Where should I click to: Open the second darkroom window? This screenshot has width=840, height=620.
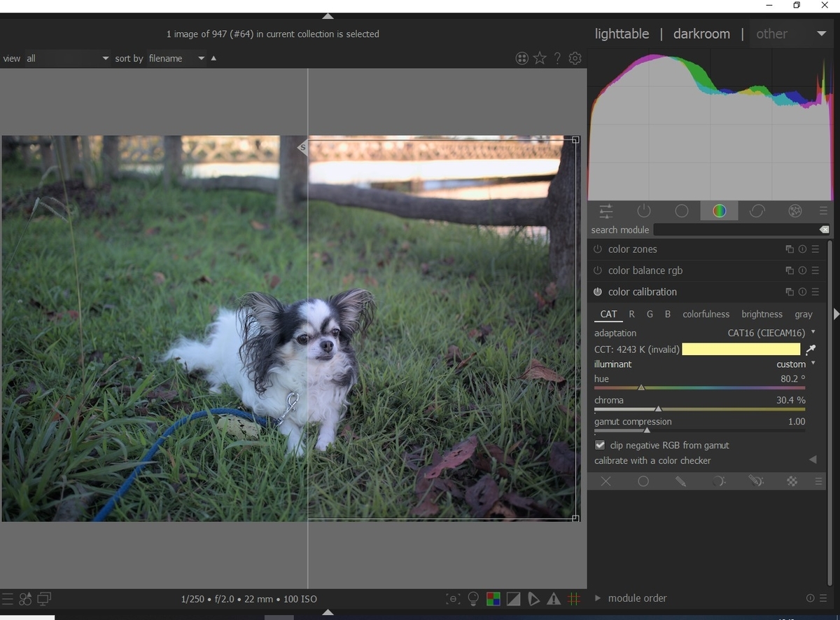click(x=44, y=599)
